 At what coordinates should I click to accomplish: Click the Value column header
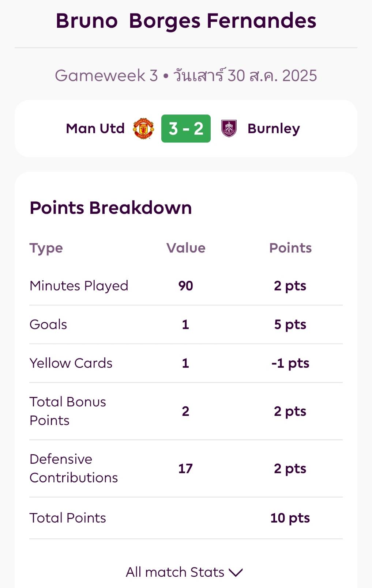186,248
